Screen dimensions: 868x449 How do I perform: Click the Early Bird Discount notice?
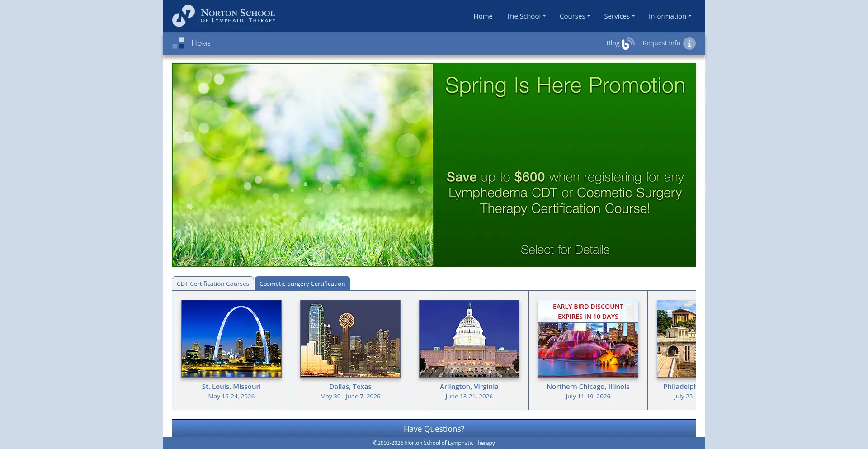pos(588,312)
